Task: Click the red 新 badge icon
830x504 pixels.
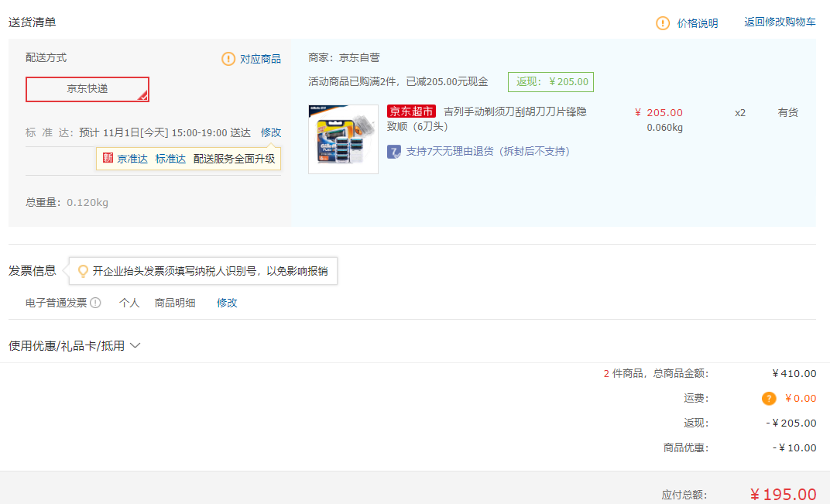Action: point(108,158)
